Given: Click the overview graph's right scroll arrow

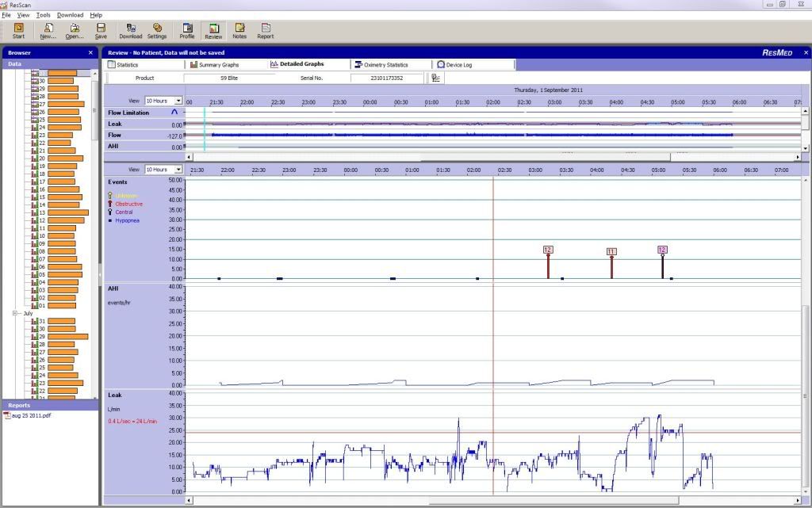Looking at the screenshot, I should (x=798, y=157).
